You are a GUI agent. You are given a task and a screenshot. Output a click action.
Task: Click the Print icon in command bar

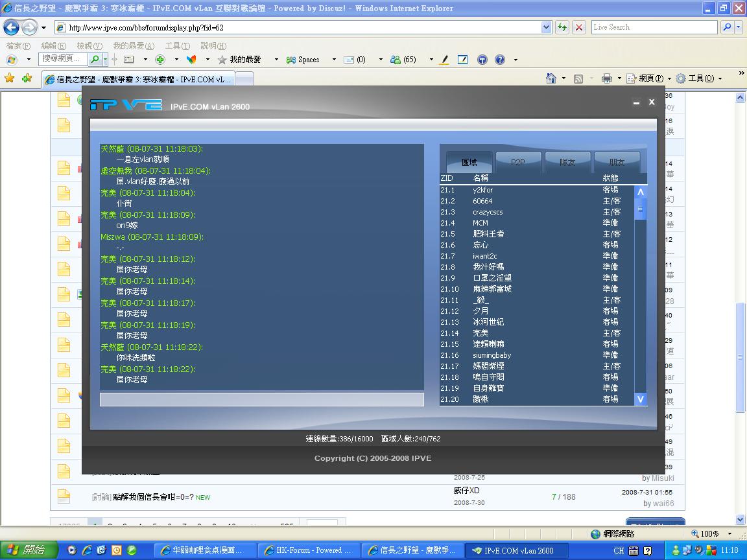click(606, 78)
